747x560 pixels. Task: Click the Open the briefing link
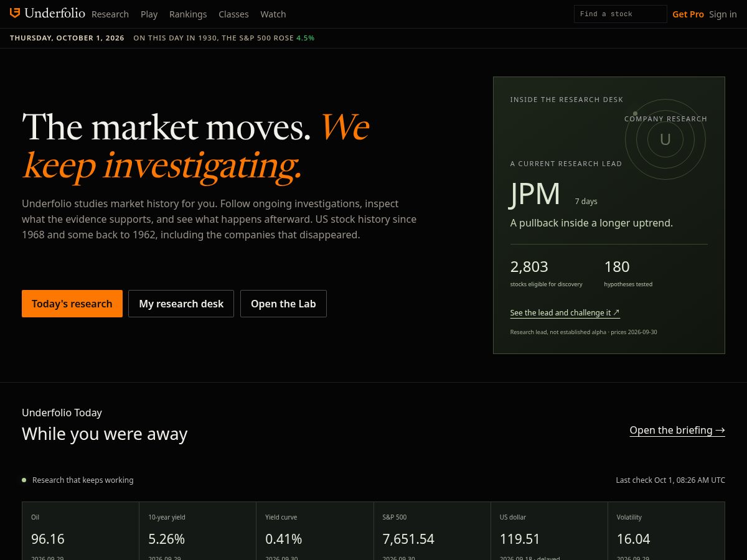coord(677,430)
